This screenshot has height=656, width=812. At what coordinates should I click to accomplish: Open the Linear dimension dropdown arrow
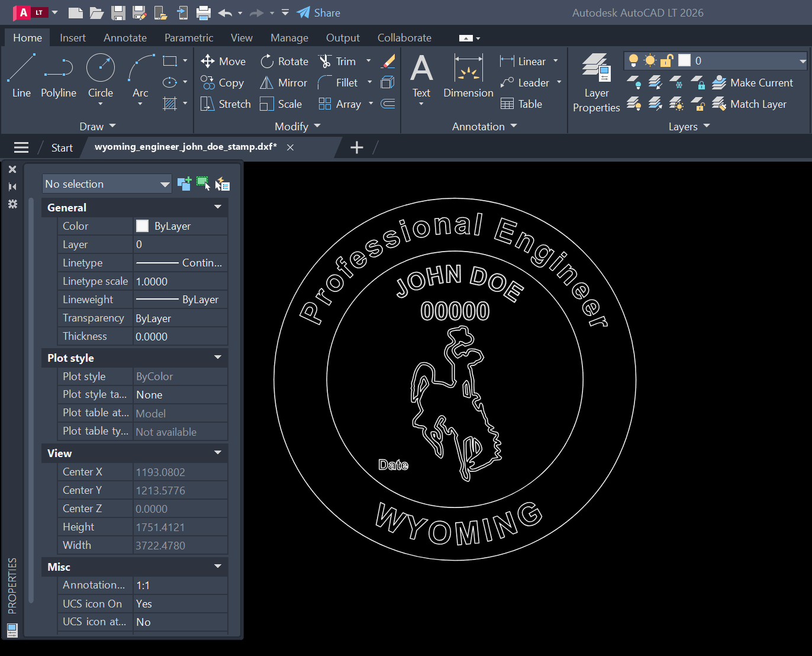(556, 61)
